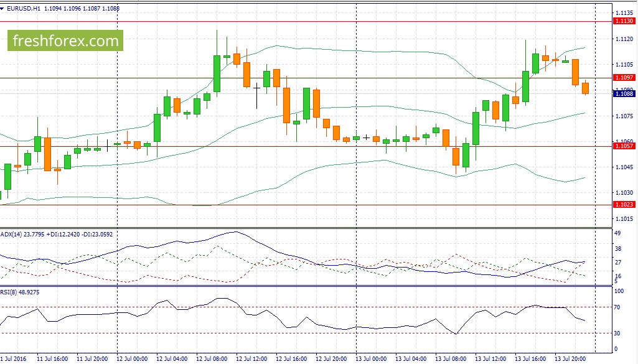This screenshot has width=638, height=364.
Task: Click the ADX scale value 49
Action: [x=617, y=233]
